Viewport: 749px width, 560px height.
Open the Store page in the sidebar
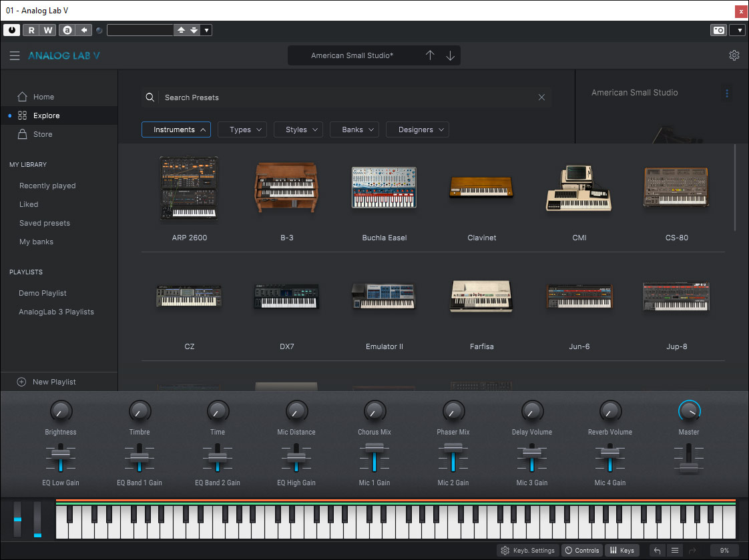(43, 134)
